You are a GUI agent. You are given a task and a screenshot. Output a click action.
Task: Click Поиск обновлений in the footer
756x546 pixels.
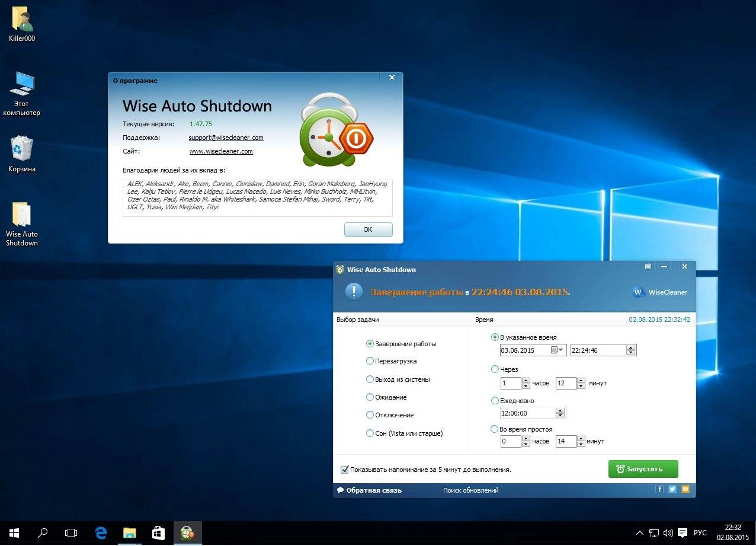pos(471,490)
